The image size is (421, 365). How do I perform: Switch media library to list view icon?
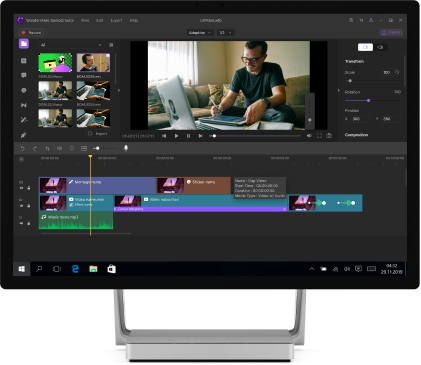(x=111, y=45)
